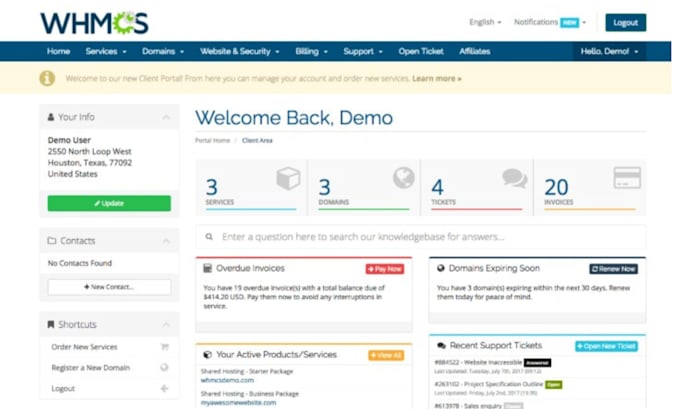
Task: Click the red Pay Now button
Action: point(385,269)
